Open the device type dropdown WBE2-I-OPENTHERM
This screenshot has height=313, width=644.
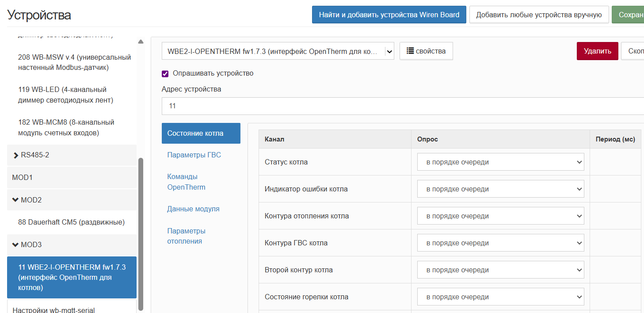coord(278,51)
